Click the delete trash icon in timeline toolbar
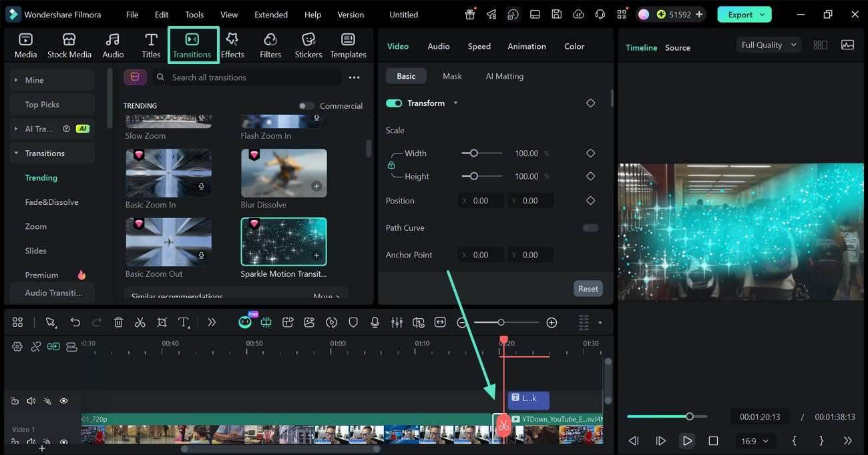Image resolution: width=868 pixels, height=455 pixels. click(118, 322)
